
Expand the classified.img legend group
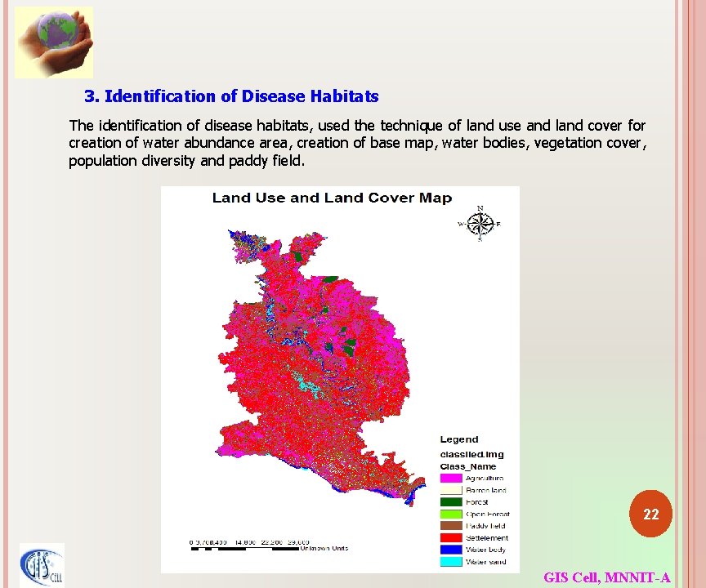(x=471, y=454)
